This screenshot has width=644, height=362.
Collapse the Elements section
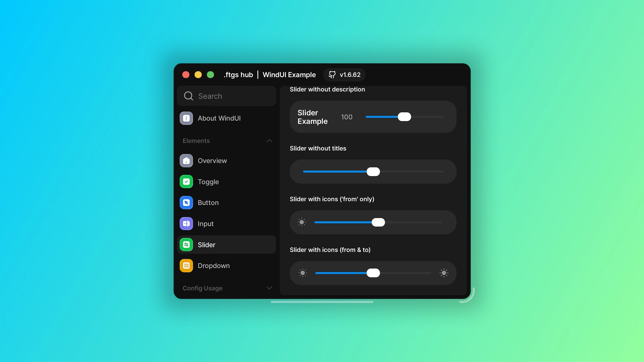point(269,141)
